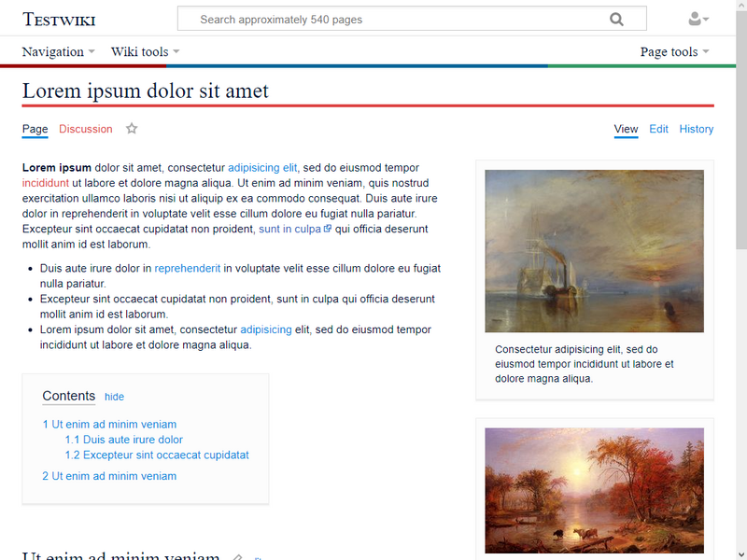Viewport: 747px width, 560px height.
Task: Click the Edit link
Action: pyautogui.click(x=658, y=129)
